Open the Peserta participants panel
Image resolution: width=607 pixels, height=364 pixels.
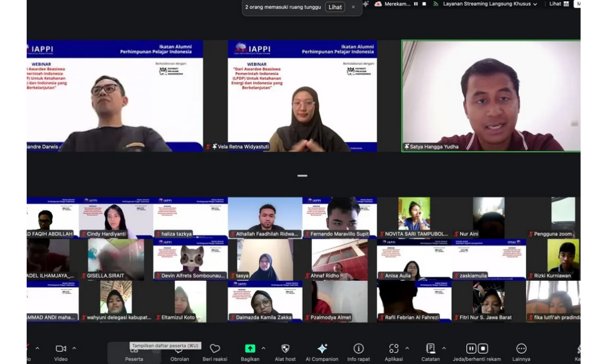pos(134,352)
